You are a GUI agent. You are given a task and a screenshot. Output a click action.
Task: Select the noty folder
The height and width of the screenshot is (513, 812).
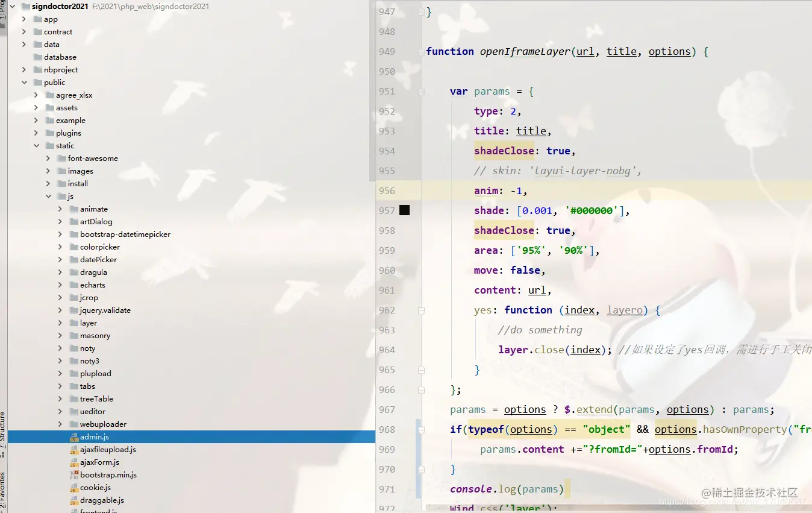pyautogui.click(x=88, y=348)
